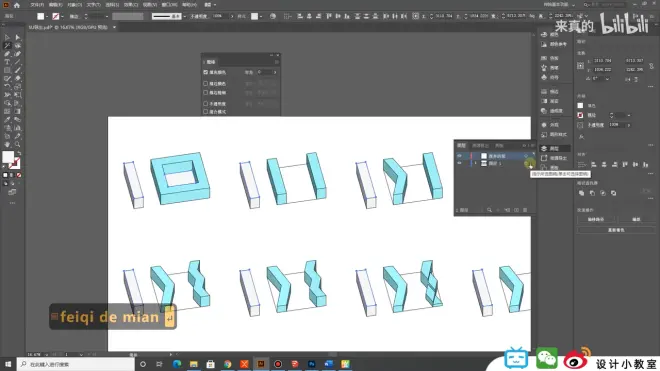Select the Hand tool

coord(7,144)
